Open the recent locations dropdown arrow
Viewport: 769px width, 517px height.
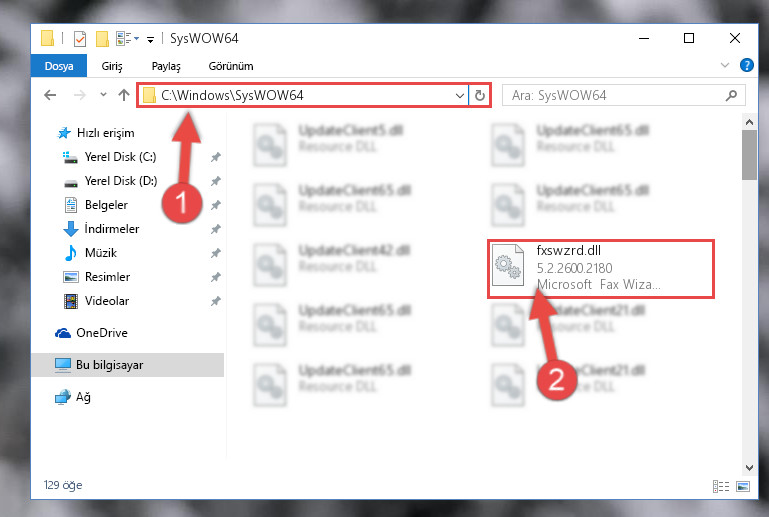[103, 95]
